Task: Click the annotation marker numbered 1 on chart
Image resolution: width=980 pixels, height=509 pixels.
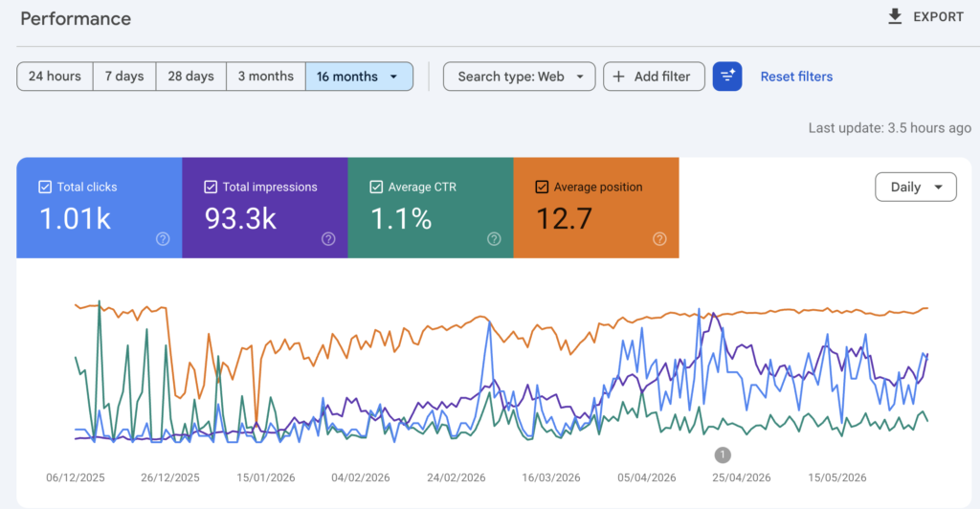Action: 723,454
